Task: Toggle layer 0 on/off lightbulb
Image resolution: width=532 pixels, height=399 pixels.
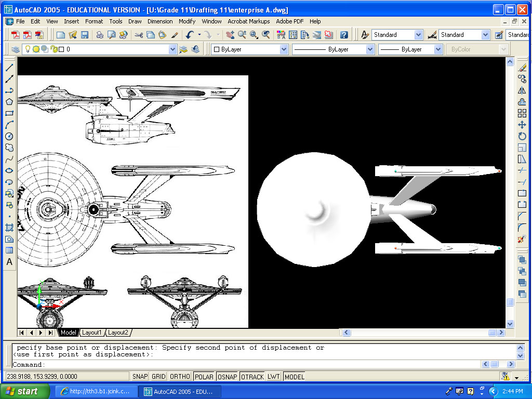Action: 28,49
